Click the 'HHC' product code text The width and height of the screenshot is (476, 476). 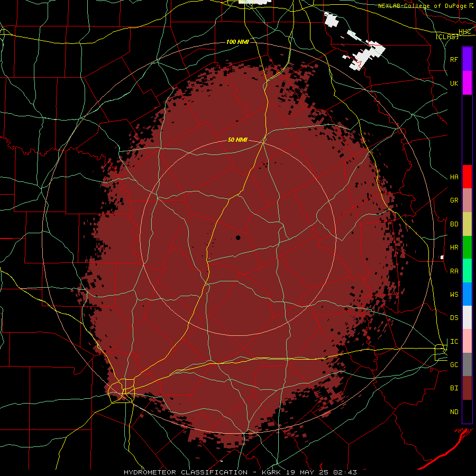point(464,32)
